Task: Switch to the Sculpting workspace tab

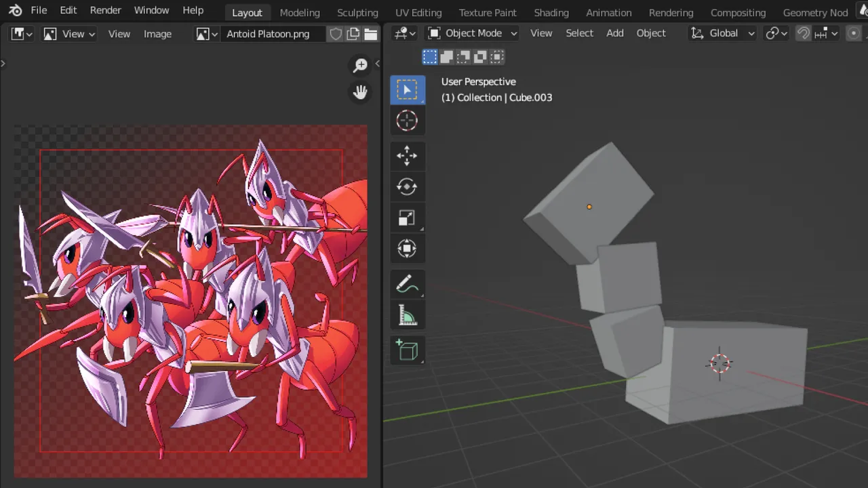Action: [357, 12]
